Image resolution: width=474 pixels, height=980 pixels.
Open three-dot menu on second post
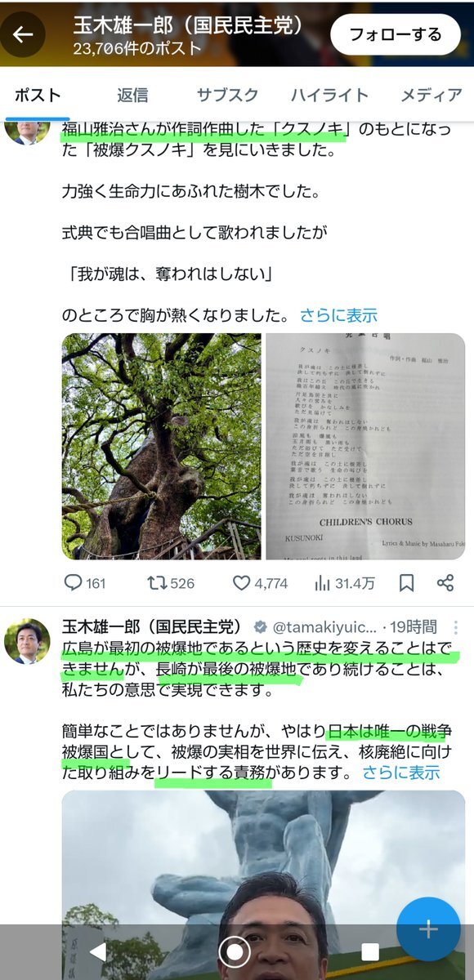click(x=456, y=628)
